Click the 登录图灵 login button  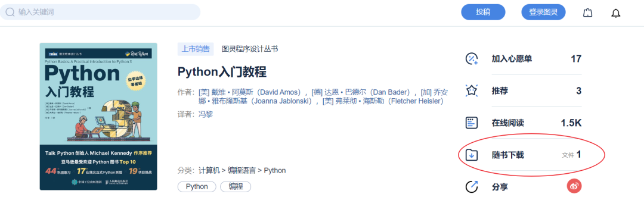click(543, 12)
